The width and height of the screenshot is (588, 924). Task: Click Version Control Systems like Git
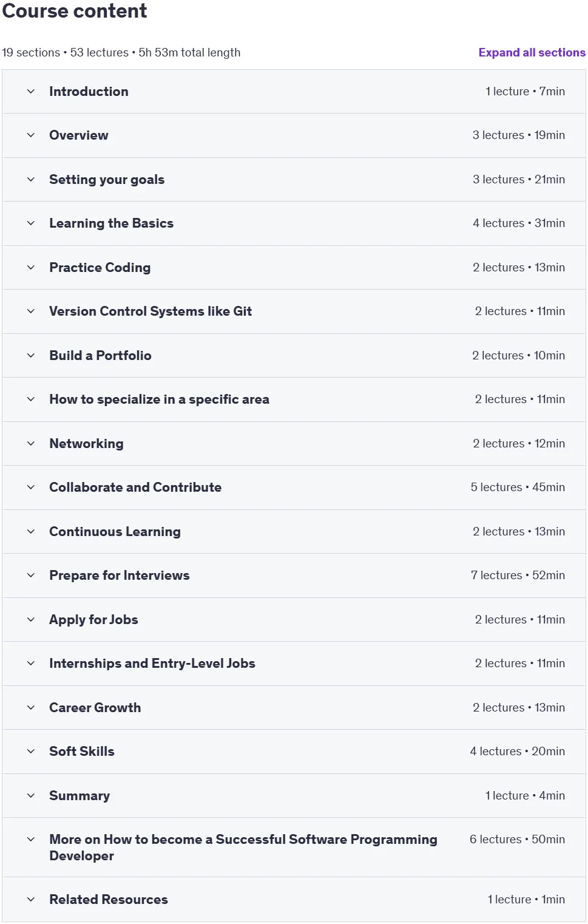(x=150, y=311)
